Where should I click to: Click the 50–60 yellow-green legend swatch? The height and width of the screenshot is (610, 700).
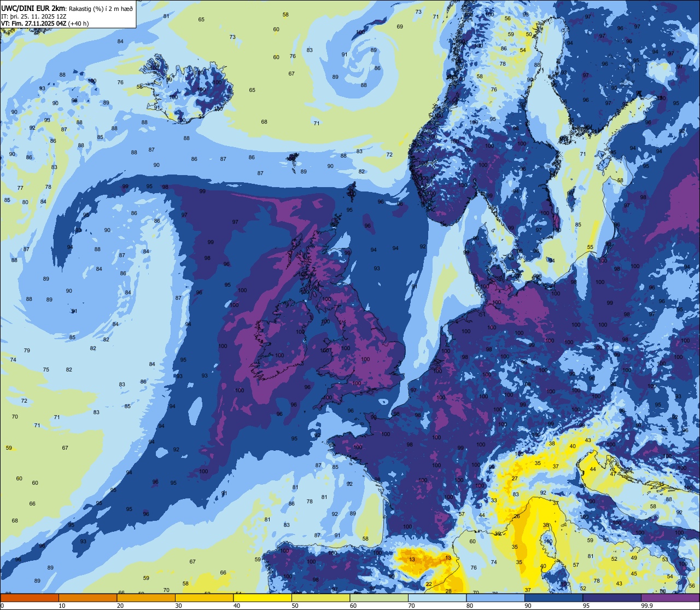pyautogui.click(x=321, y=597)
